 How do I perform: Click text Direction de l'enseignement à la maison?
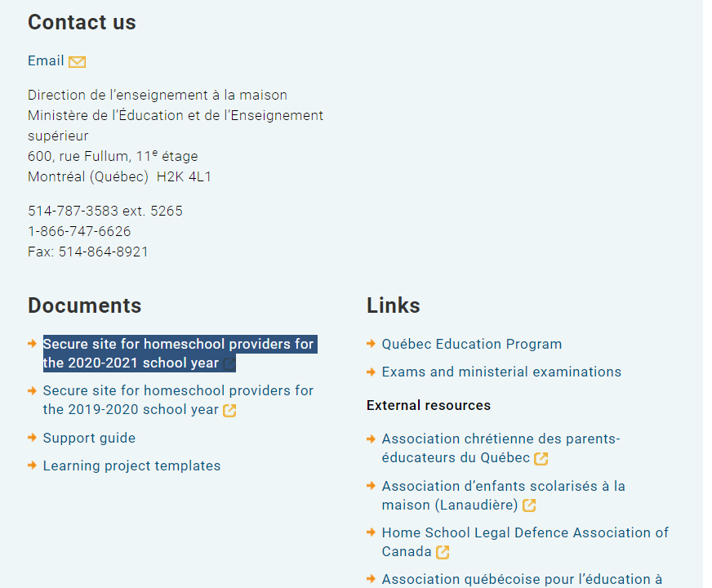tap(157, 96)
